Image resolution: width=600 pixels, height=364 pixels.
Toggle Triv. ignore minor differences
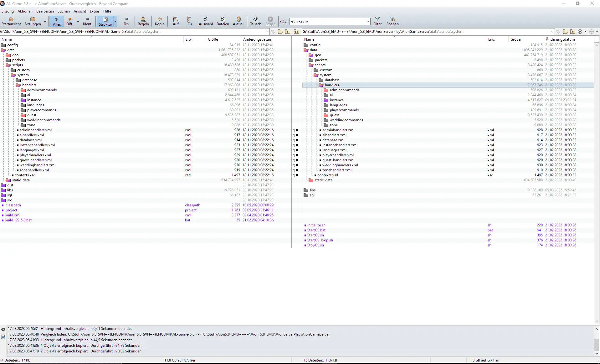pyautogui.click(x=127, y=21)
